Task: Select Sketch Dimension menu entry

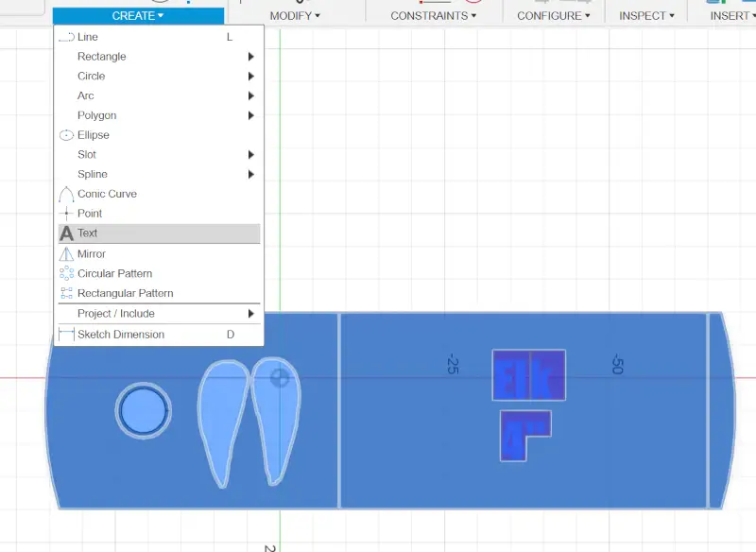Action: point(159,334)
